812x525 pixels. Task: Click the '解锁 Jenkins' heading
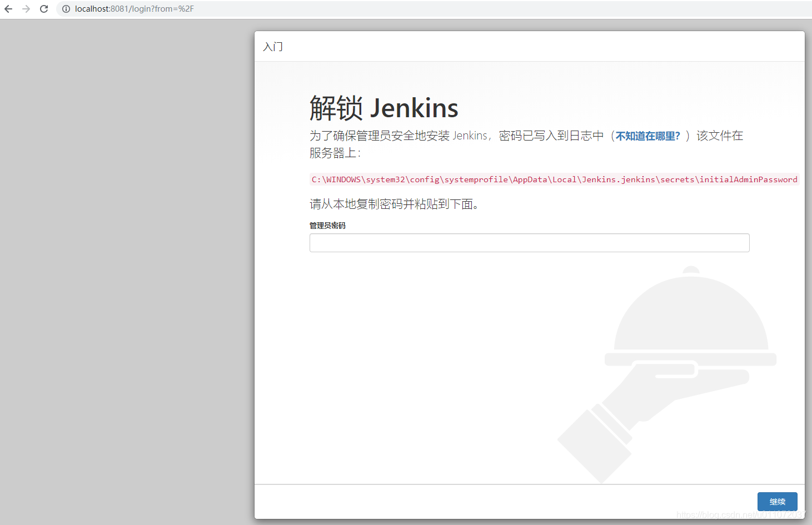(x=383, y=108)
